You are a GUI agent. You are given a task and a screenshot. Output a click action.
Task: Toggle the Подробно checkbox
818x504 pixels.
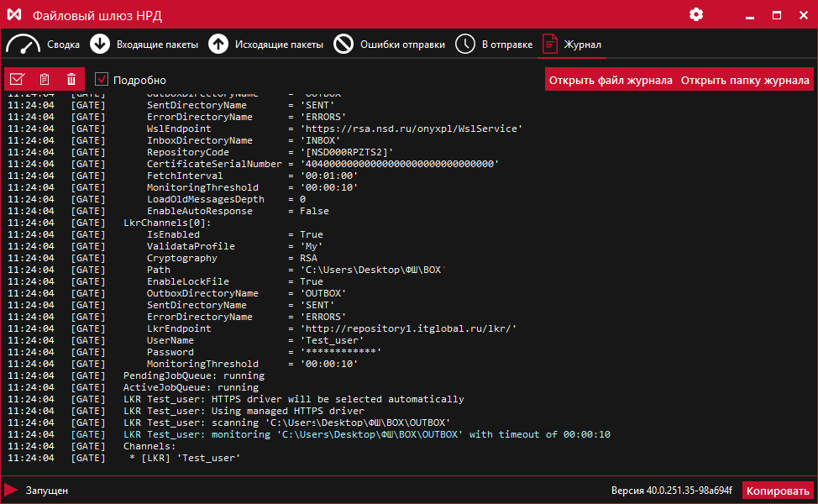pyautogui.click(x=102, y=80)
